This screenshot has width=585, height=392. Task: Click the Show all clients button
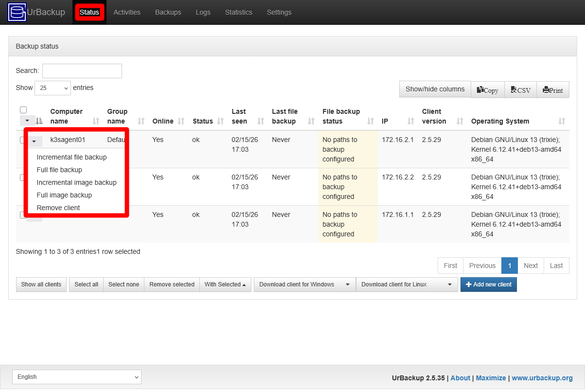41,284
